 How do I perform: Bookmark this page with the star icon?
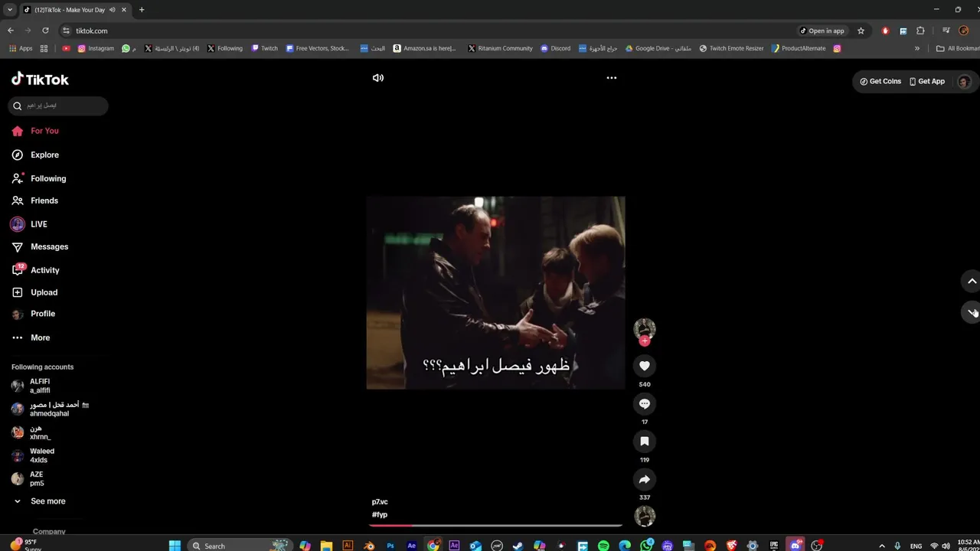click(861, 31)
